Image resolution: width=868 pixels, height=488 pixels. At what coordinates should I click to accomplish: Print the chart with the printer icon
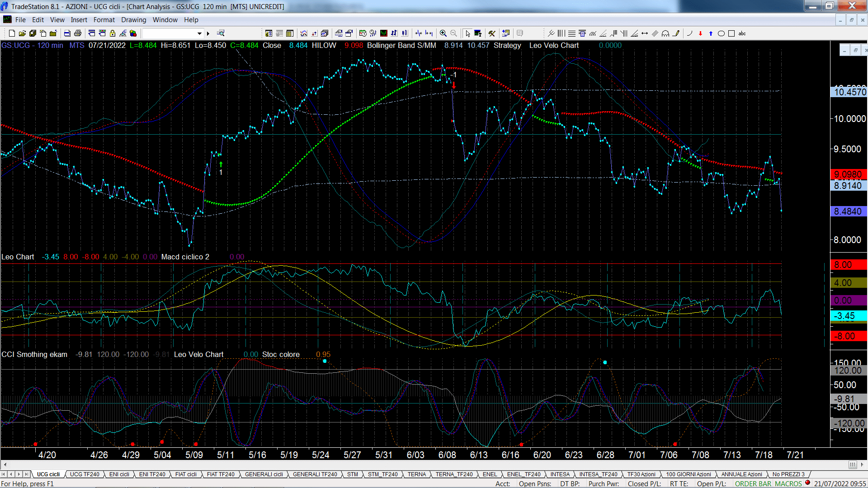point(78,33)
